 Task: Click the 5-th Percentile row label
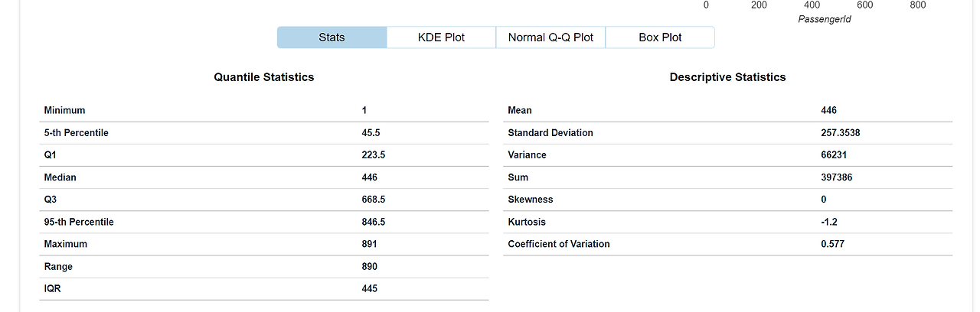tap(77, 133)
